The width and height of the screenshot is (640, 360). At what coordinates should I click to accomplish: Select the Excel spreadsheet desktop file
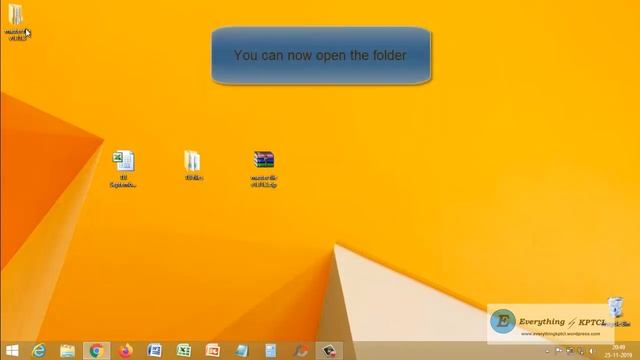click(x=123, y=161)
